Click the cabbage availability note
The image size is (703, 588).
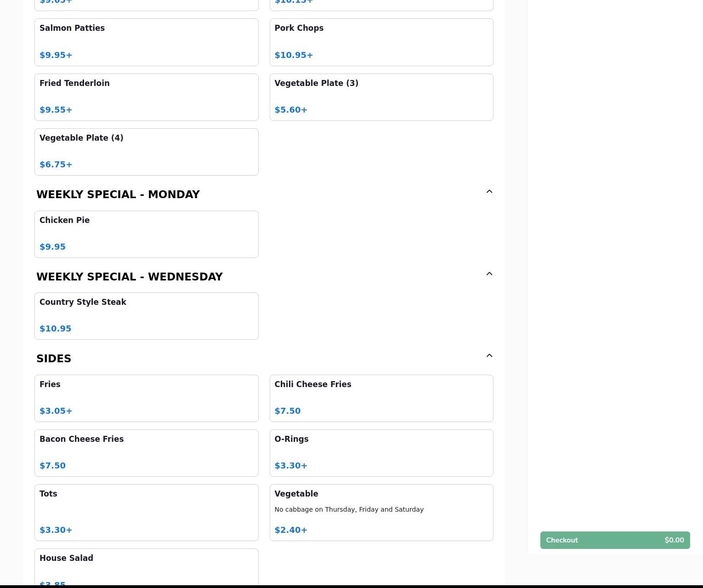349,509
